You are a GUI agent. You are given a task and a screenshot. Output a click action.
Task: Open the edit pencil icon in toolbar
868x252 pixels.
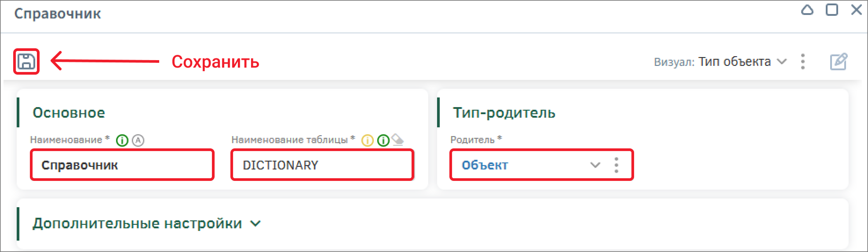pos(839,61)
